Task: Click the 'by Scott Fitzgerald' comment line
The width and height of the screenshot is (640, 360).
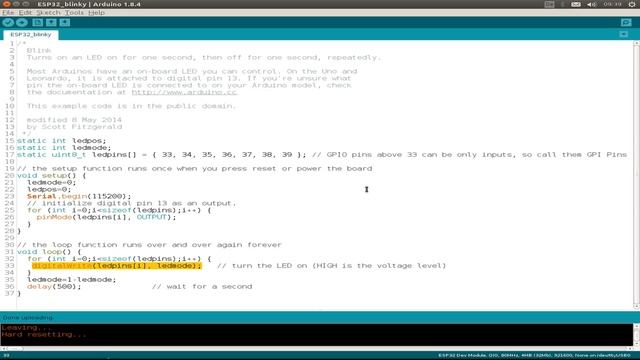Action: pos(74,127)
